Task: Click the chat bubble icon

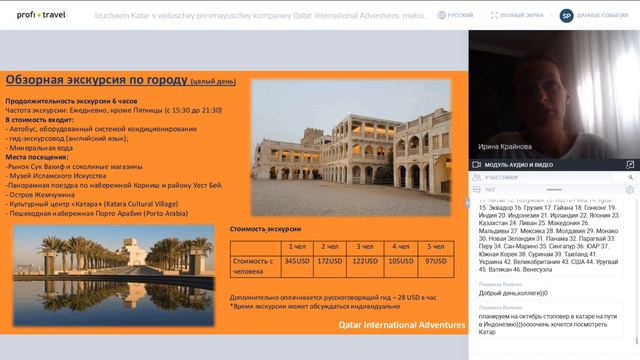Action: click(x=476, y=189)
